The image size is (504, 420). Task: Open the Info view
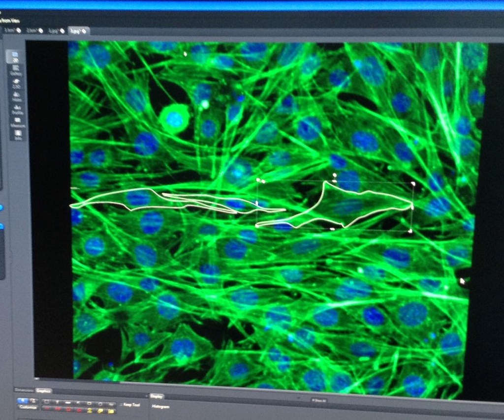[x=18, y=135]
